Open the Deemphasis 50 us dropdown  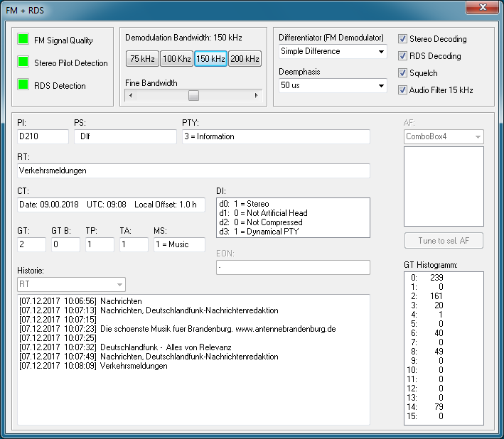click(333, 85)
